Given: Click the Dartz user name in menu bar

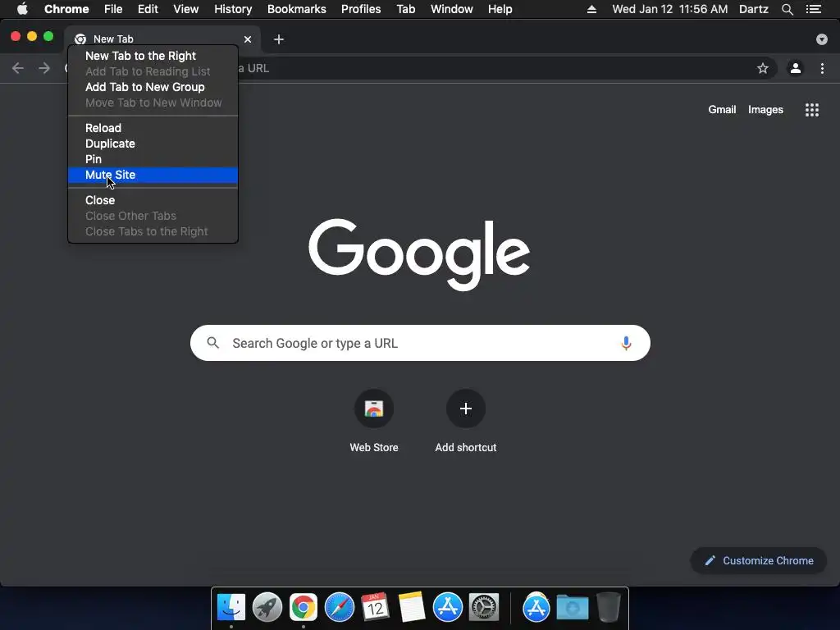Looking at the screenshot, I should coord(754,9).
